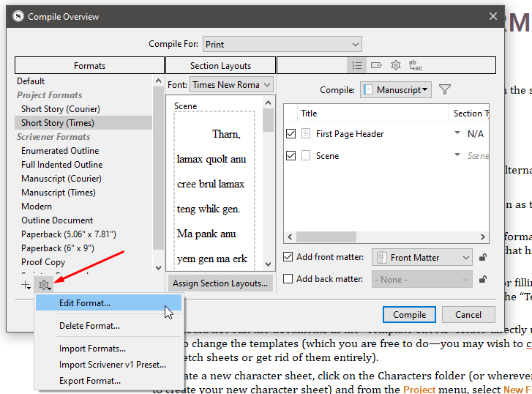Select Paperback (6" x 9") format
532x394 pixels.
click(83, 248)
